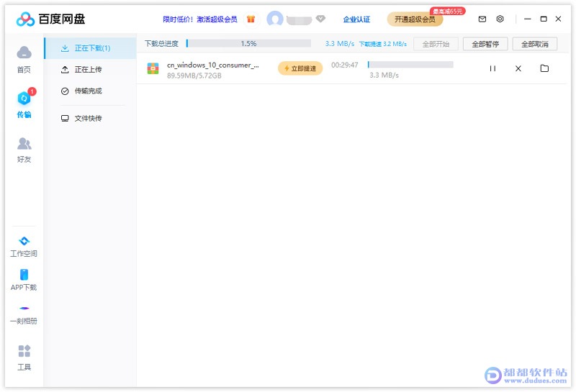Click the diamond membership badge

320,19
